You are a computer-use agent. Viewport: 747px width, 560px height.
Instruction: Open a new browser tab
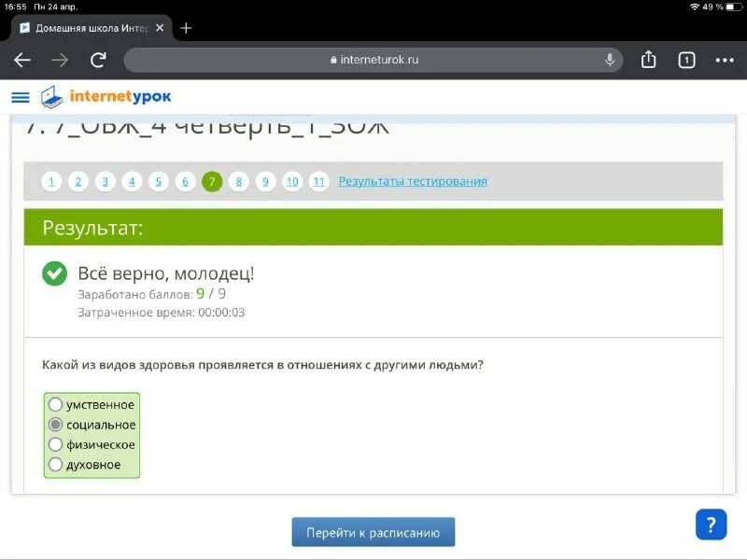185,27
